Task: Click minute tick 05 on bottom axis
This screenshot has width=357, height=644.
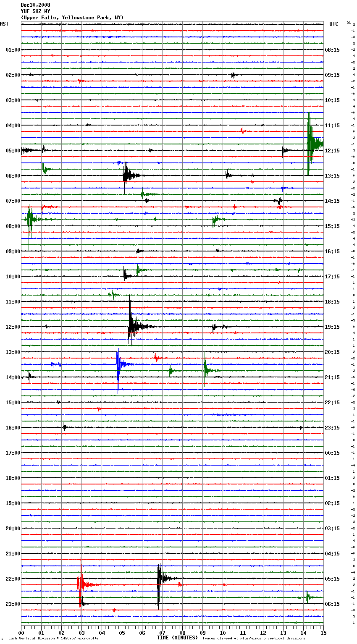Action: tap(122, 633)
